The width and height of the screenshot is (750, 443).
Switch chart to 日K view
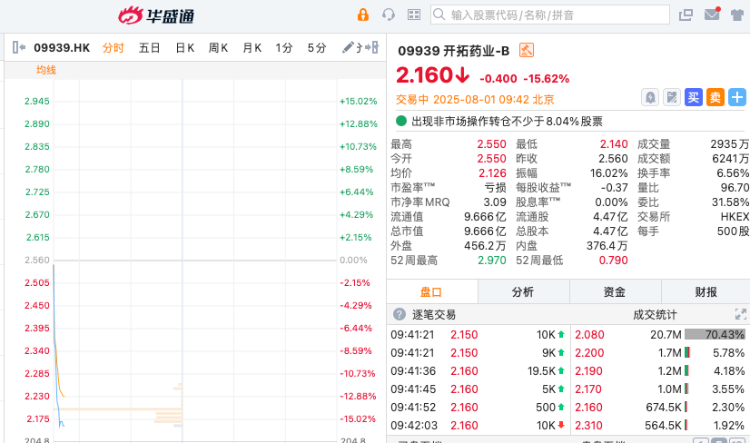pos(185,48)
